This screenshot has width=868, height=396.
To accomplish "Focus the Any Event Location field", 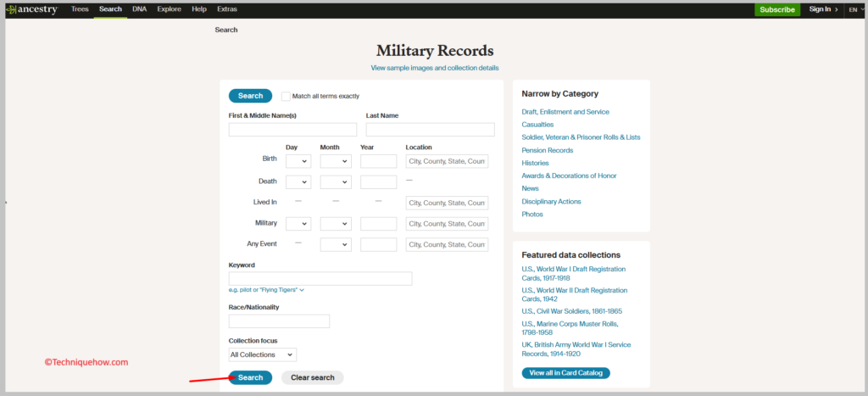I will 447,244.
